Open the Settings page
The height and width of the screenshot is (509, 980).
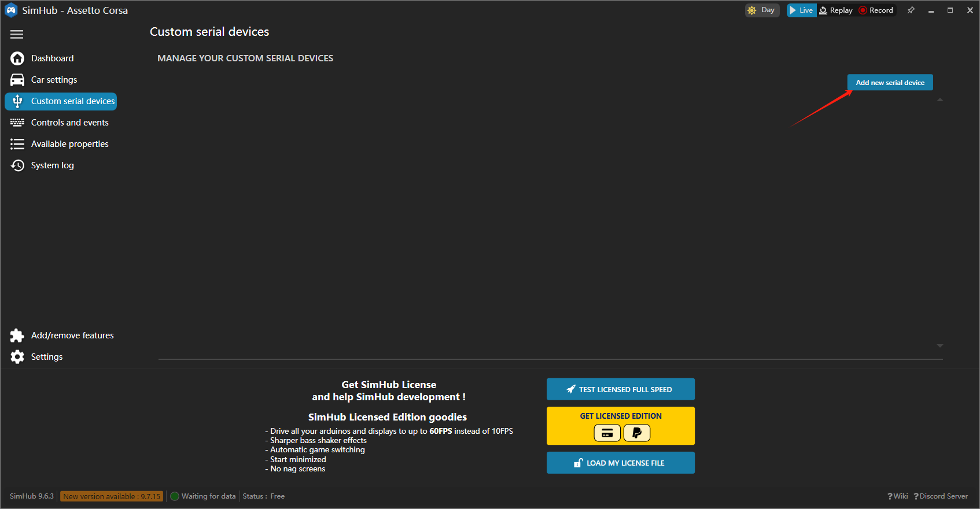[60, 357]
